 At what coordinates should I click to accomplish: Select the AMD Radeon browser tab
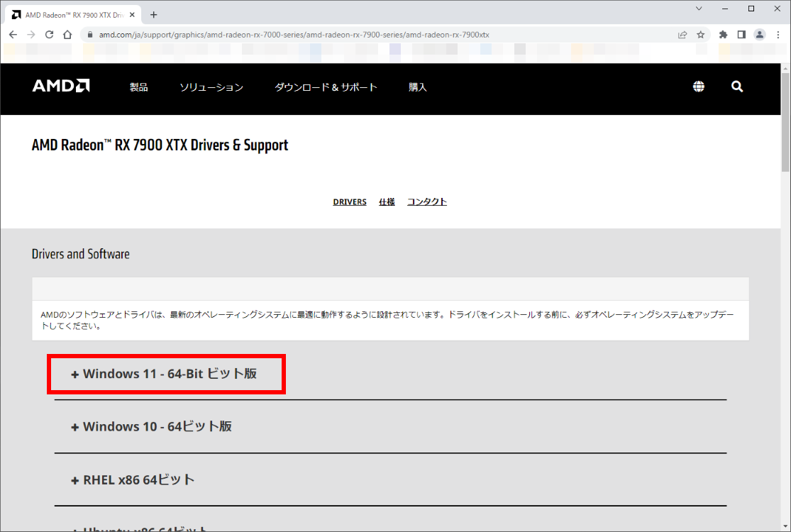pos(74,15)
